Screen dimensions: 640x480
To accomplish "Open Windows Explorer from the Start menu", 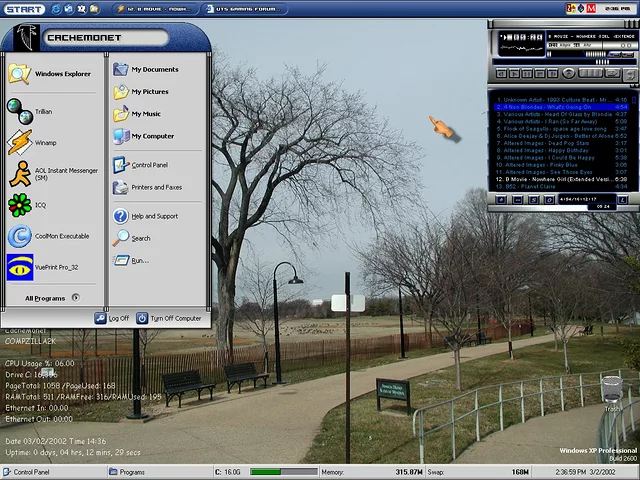I will pos(61,74).
